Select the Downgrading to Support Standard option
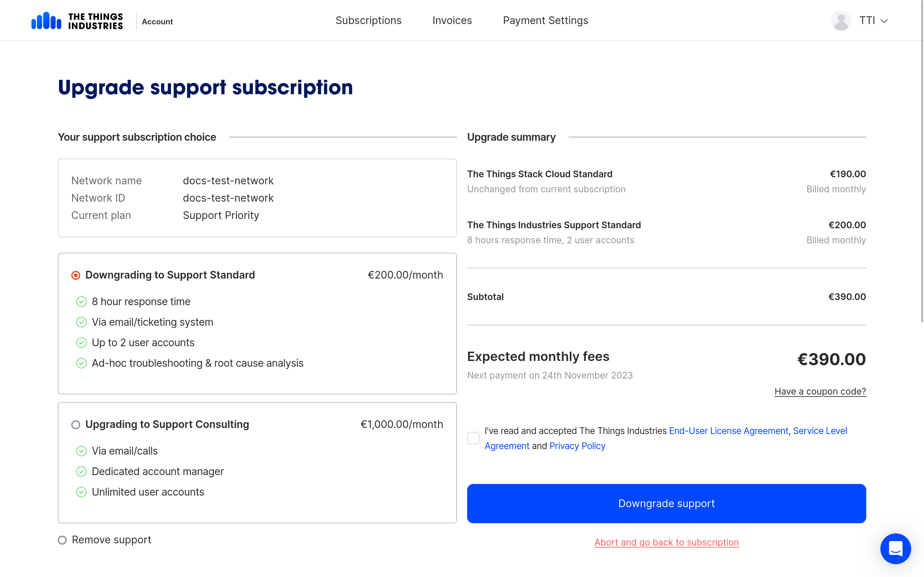Viewport: 924px width, 577px height. point(76,275)
